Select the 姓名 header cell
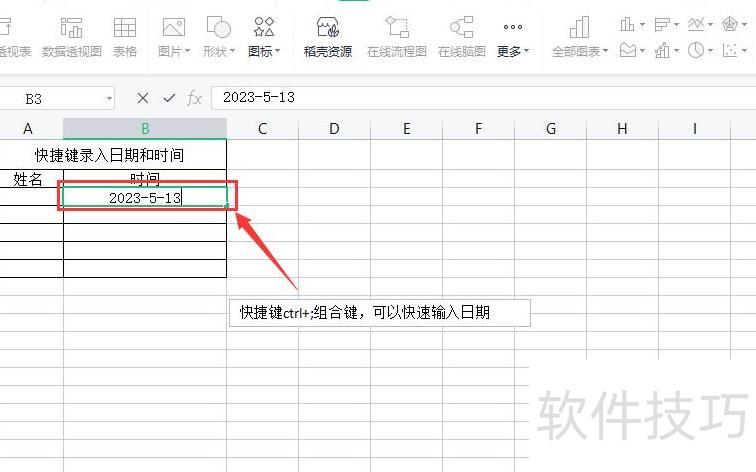This screenshot has height=472, width=756. pyautogui.click(x=29, y=179)
